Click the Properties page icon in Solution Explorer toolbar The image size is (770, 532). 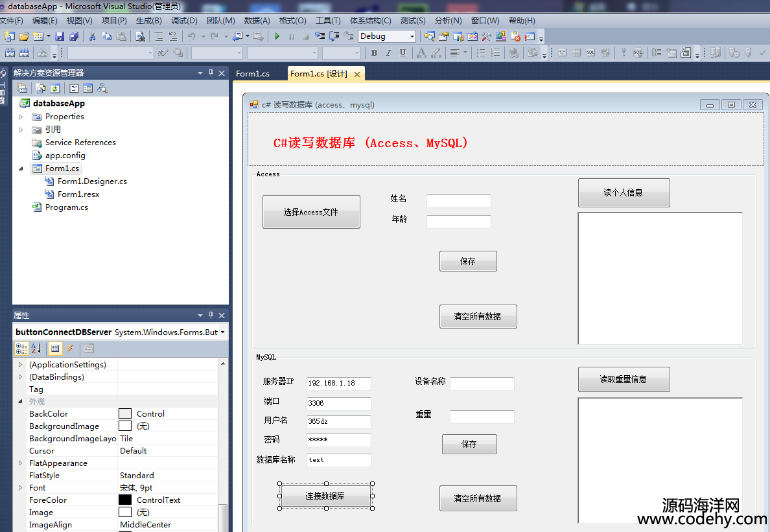tap(22, 88)
